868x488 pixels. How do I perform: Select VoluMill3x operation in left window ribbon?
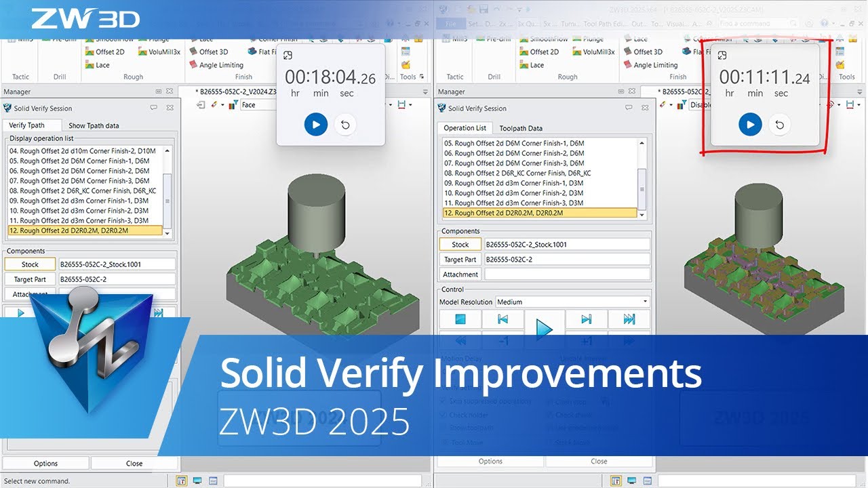(159, 52)
